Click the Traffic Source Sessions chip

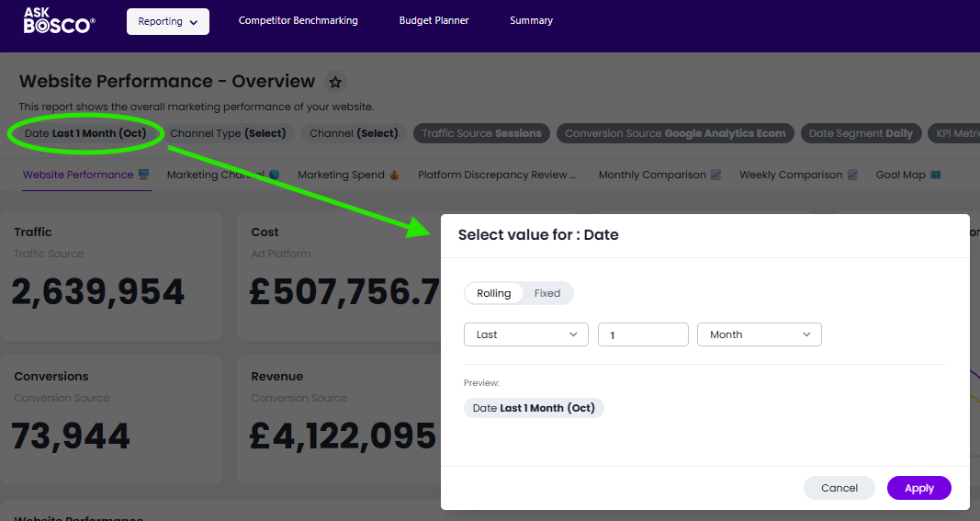(x=481, y=133)
